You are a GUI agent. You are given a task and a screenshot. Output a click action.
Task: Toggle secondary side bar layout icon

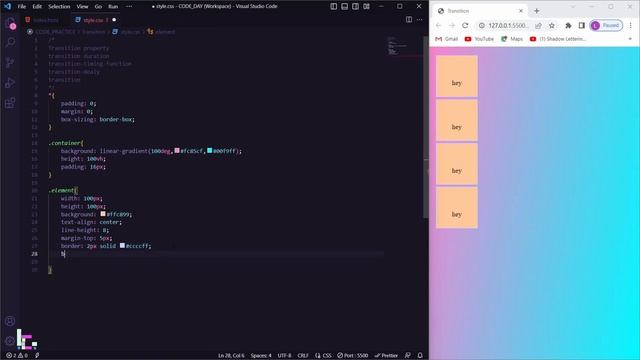coord(356,6)
